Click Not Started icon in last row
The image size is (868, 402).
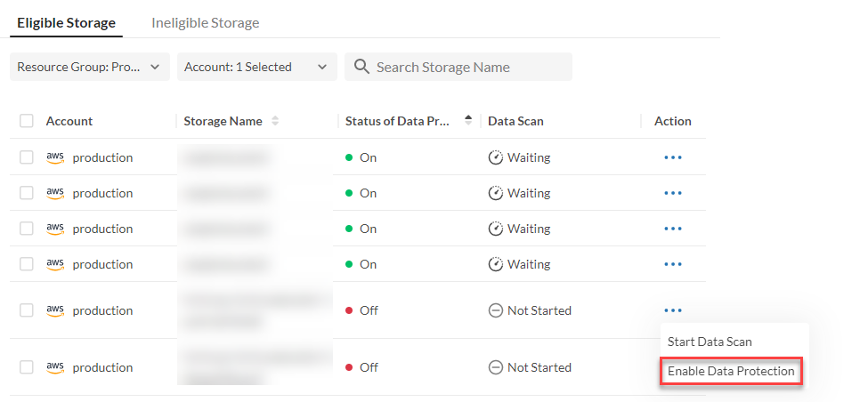point(496,367)
